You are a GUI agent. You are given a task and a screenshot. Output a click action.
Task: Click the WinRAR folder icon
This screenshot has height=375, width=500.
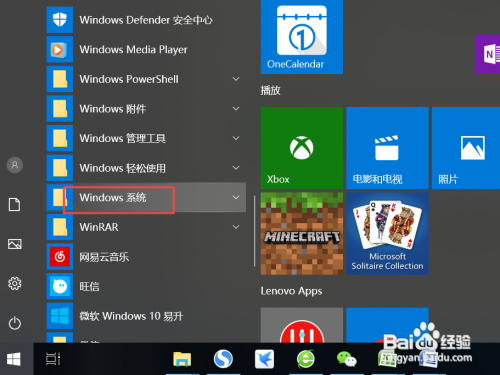pyautogui.click(x=60, y=227)
